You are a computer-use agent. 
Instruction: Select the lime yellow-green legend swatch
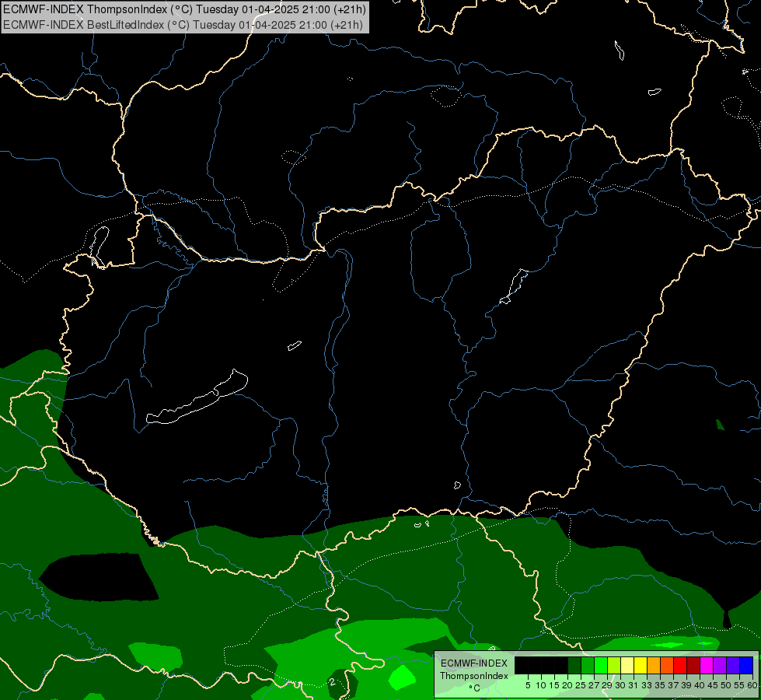point(614,665)
